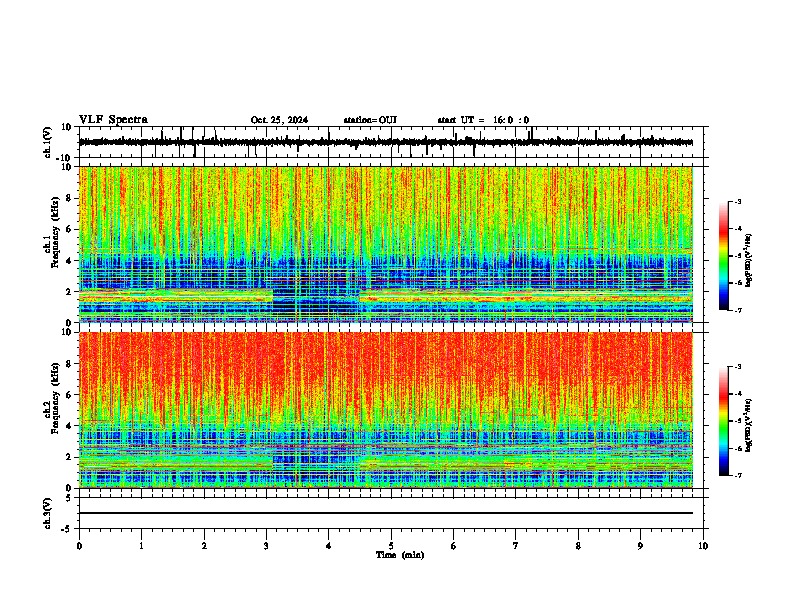Click the "5" tick label on time axis
Screen dimensions: 792x612
point(391,546)
